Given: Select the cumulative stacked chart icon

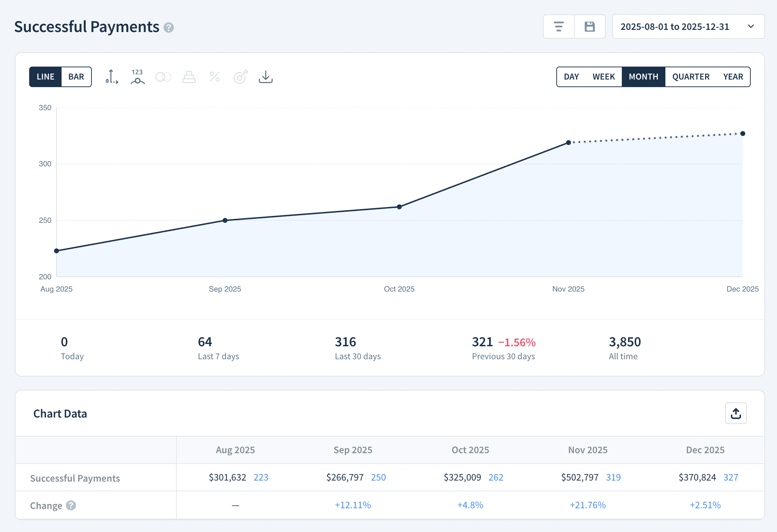Looking at the screenshot, I should pyautogui.click(x=189, y=77).
